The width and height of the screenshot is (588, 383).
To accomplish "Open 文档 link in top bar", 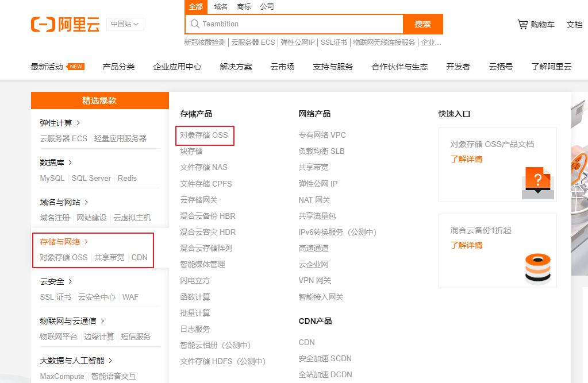I will click(x=574, y=25).
